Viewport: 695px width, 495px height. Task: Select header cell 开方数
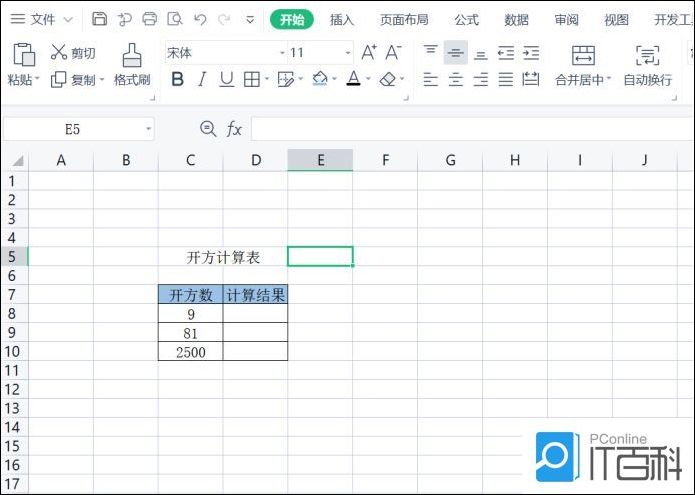click(191, 295)
